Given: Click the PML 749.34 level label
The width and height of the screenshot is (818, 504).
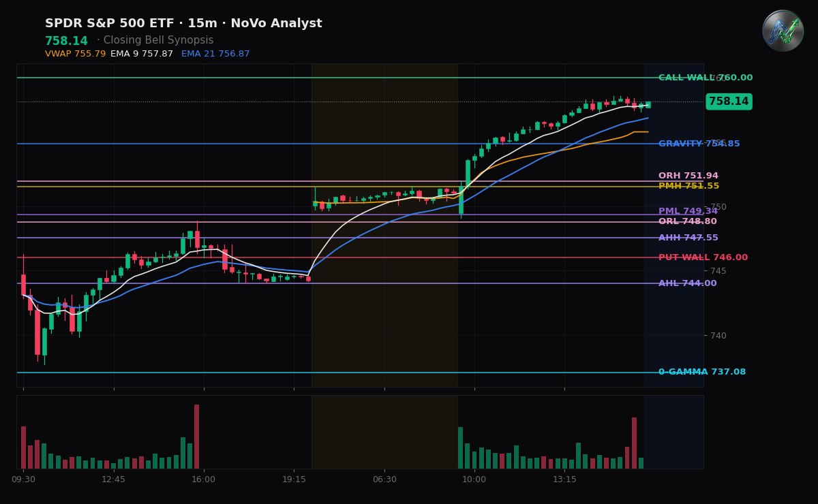Looking at the screenshot, I should coord(688,211).
